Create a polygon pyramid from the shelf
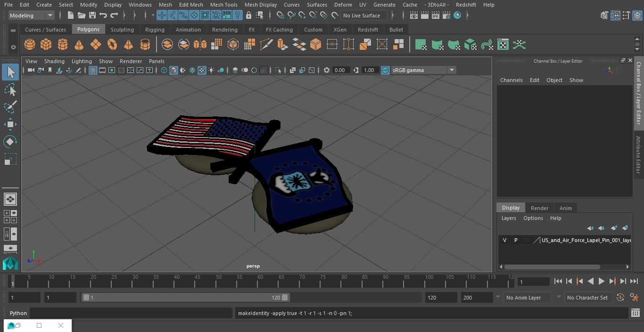 128,45
